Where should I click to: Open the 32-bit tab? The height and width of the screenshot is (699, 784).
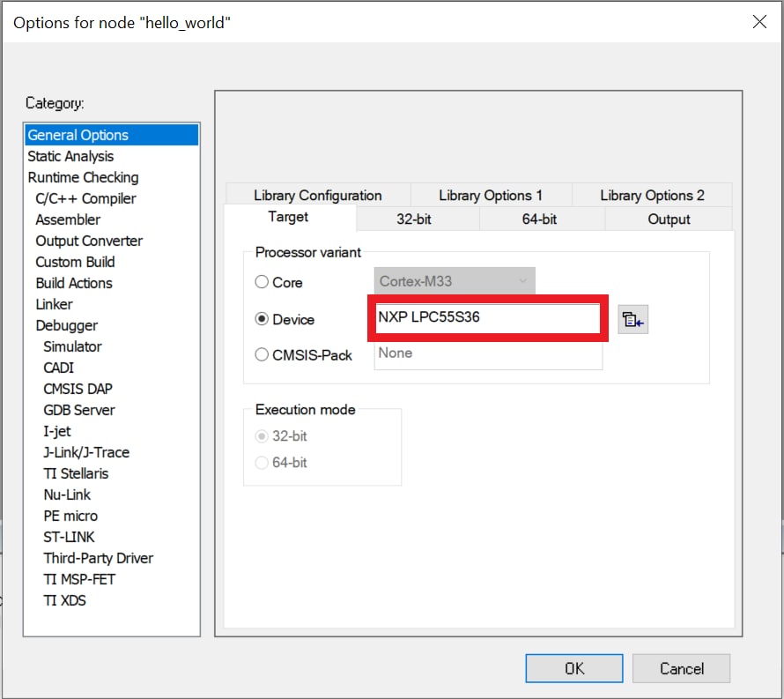pyautogui.click(x=413, y=219)
